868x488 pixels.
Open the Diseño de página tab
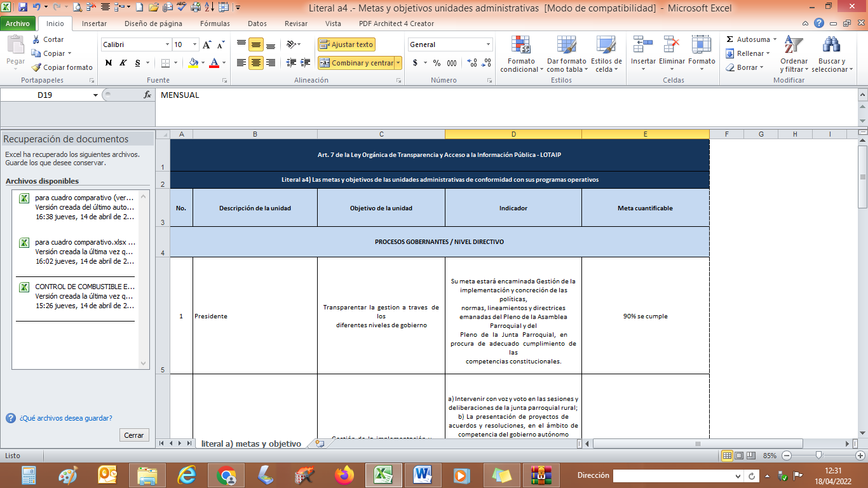click(153, 24)
